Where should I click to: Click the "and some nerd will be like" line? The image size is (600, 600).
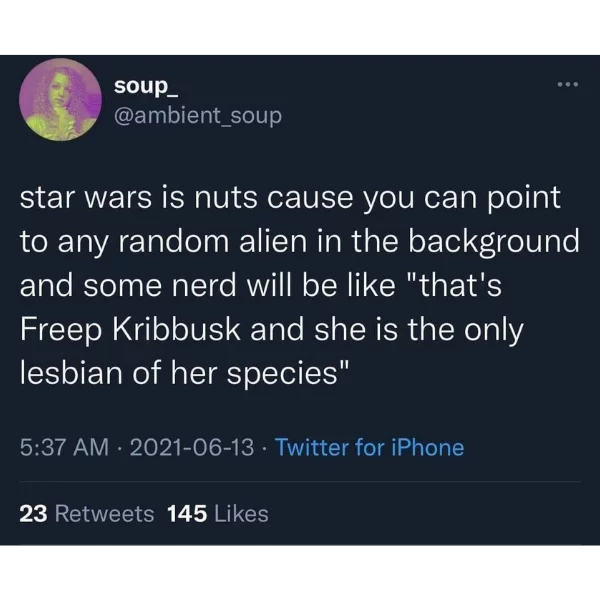207,286
